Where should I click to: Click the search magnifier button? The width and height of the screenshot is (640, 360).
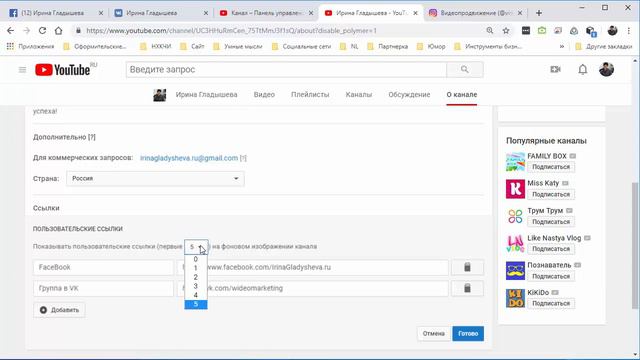point(465,69)
